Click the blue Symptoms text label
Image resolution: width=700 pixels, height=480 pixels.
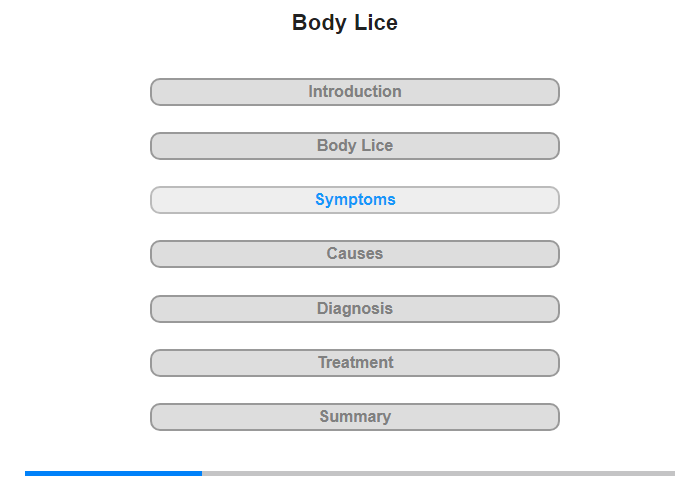tap(355, 200)
